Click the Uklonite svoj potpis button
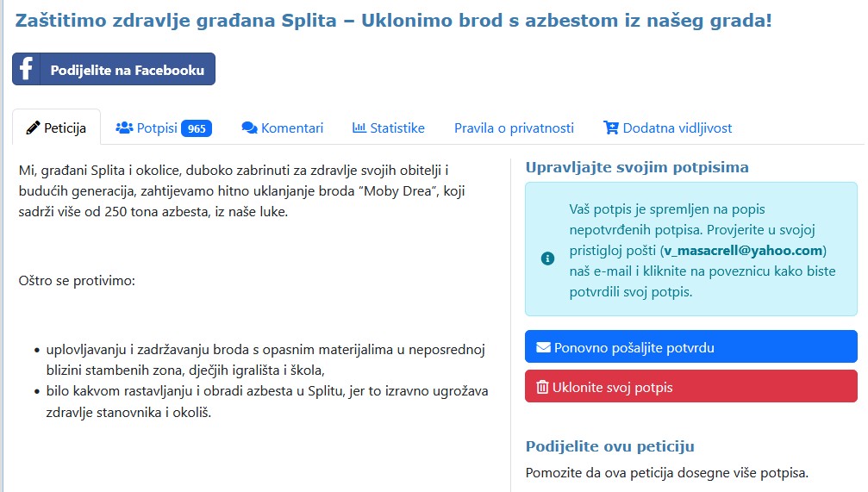This screenshot has height=492, width=868. (690, 386)
